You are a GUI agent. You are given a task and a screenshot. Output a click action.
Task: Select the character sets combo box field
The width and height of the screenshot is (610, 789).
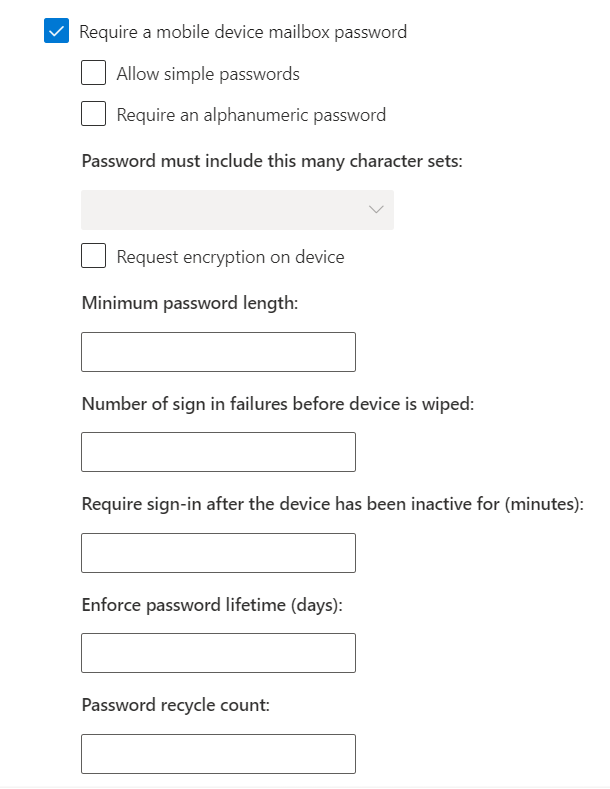tap(238, 210)
